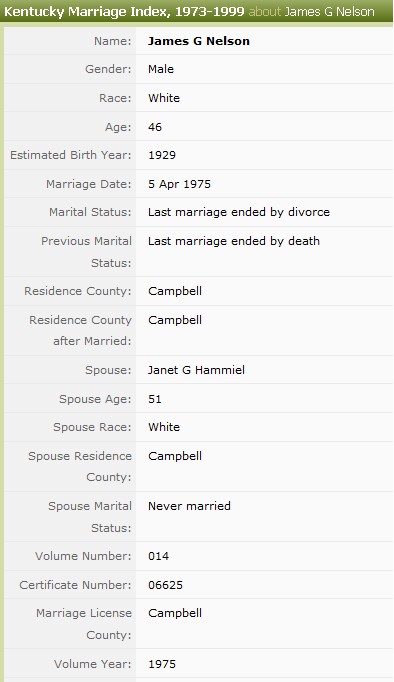The image size is (394, 682).
Task: Click the Age value 46
Action: (x=155, y=127)
